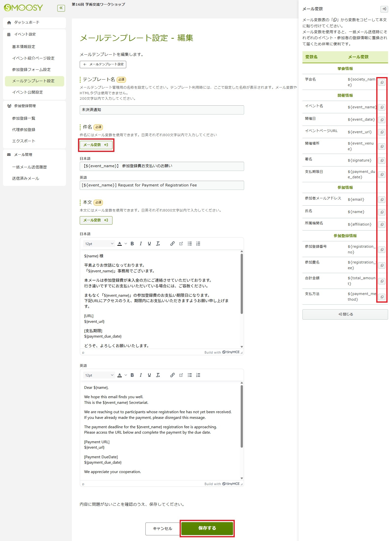
Task: Click the insert link icon in Japanese editor
Action: click(172, 244)
